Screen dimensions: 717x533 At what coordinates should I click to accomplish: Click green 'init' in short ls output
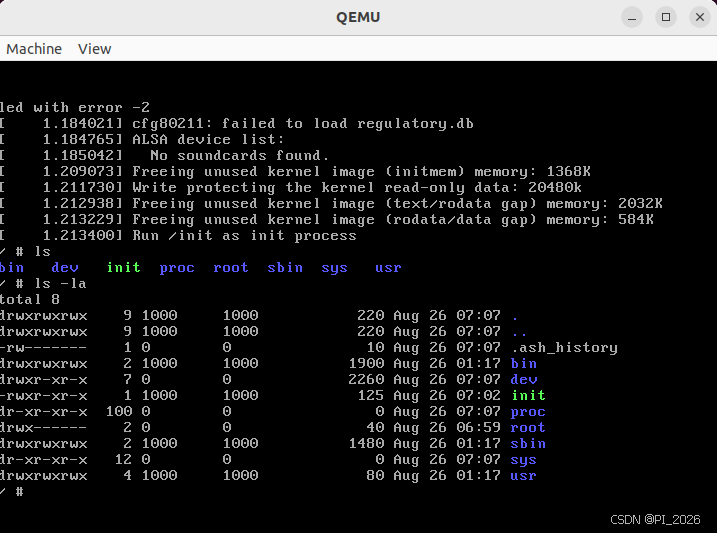[x=123, y=267]
